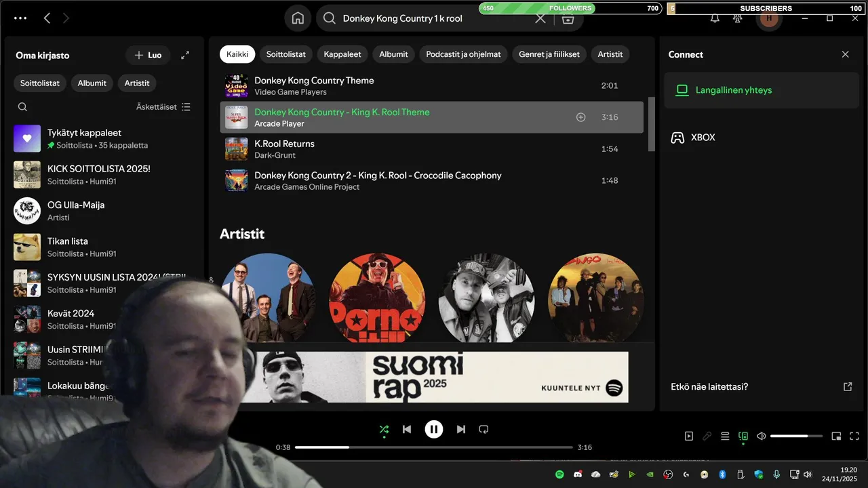Screen dimensions: 868x488
Task: Open KICK SOITTOLISTA 2025! playlist
Action: [x=104, y=175]
